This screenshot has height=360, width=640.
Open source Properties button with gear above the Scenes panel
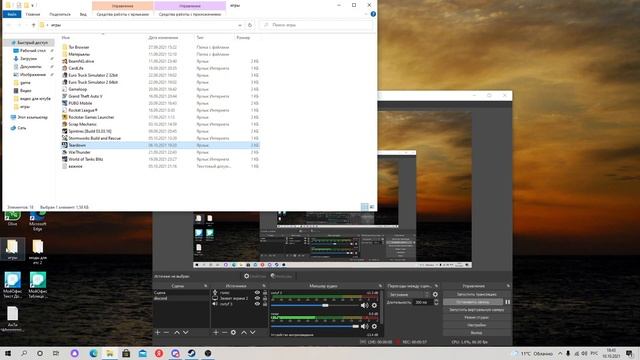coord(255,276)
